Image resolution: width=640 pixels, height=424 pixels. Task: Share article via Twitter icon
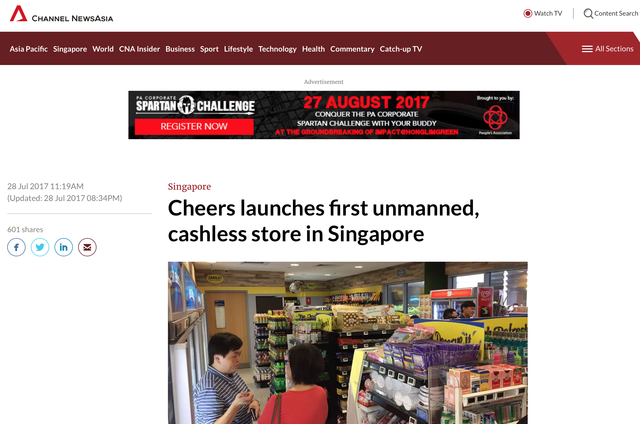coord(40,247)
